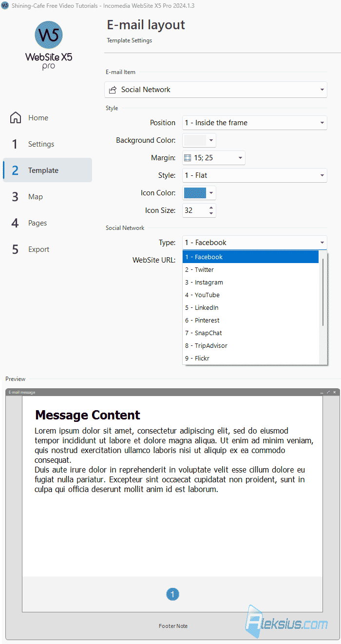Choose 7 - SnapChat option

(250, 333)
